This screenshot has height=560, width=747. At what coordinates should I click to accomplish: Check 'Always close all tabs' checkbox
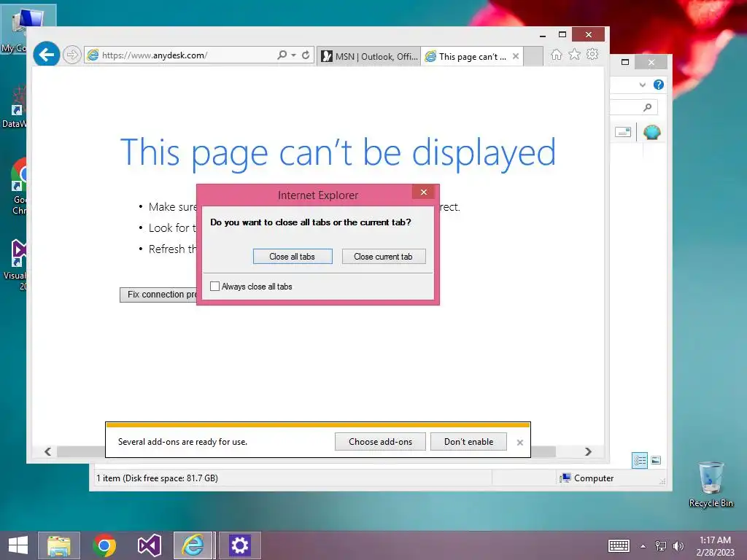(x=215, y=286)
